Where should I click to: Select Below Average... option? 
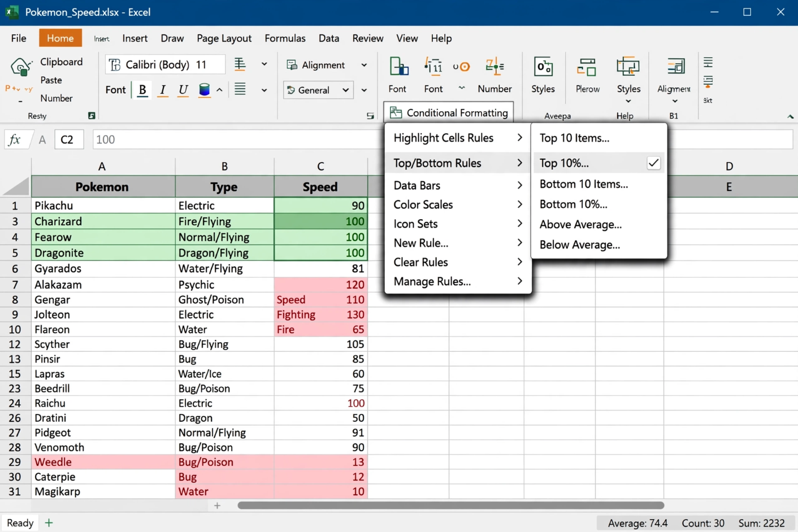tap(599, 245)
